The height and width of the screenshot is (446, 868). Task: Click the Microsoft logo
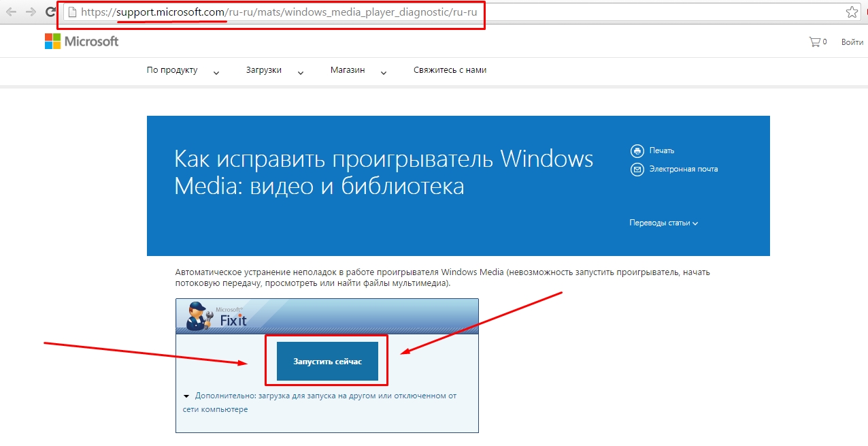click(x=82, y=42)
